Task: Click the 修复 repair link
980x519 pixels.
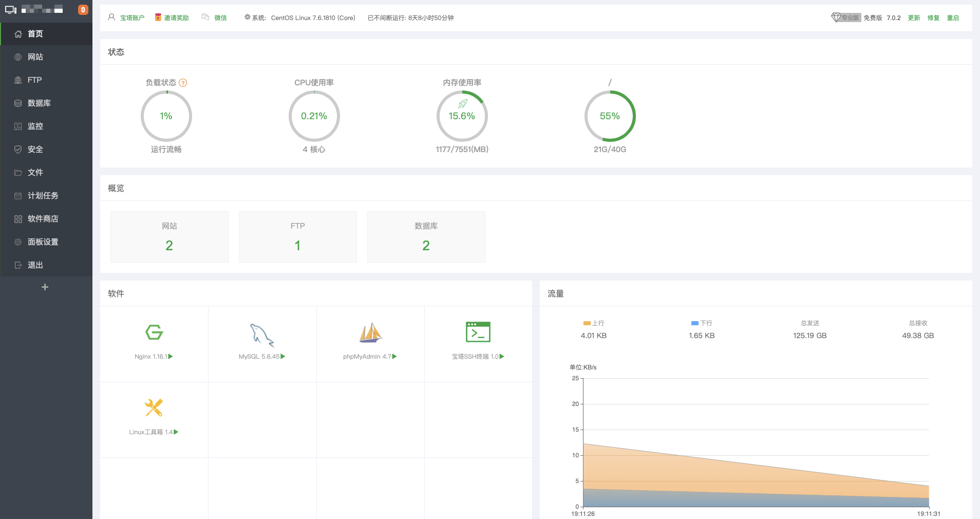Action: click(933, 18)
